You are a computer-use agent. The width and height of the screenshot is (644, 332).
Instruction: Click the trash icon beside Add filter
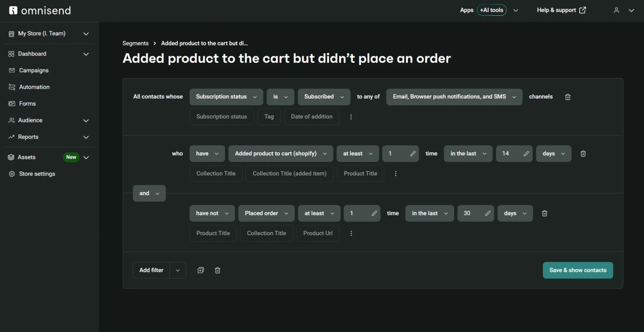pyautogui.click(x=217, y=270)
